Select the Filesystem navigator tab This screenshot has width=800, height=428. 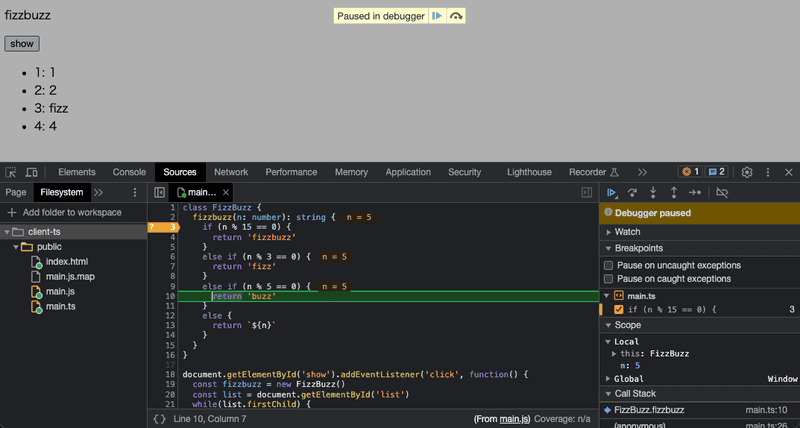pos(62,192)
